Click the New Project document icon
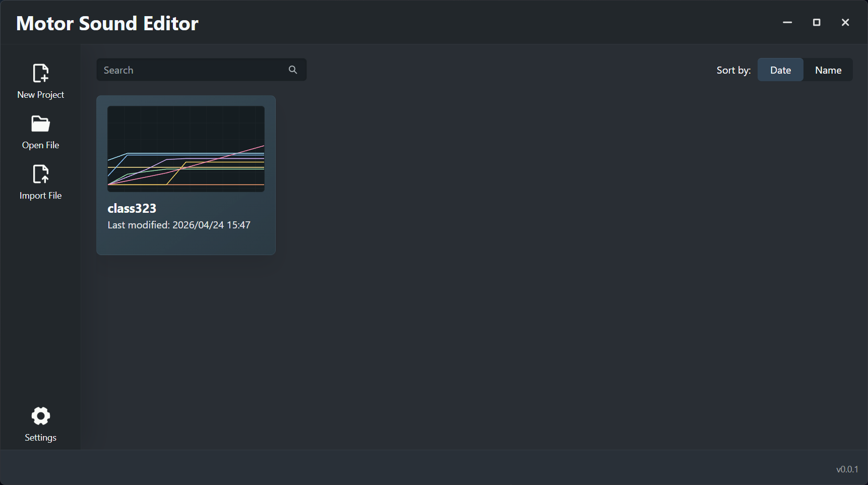This screenshot has height=485, width=868. click(x=40, y=73)
